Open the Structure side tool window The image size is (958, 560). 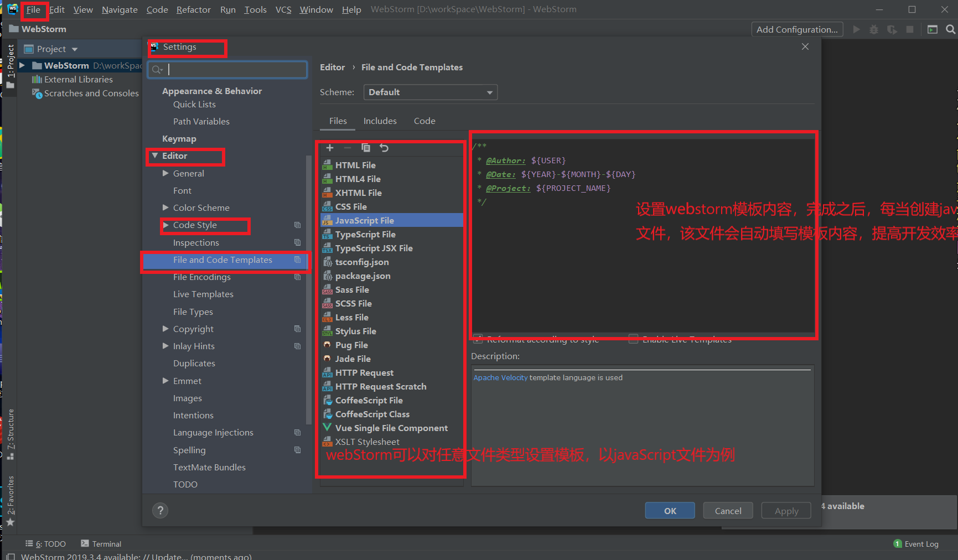point(11,434)
